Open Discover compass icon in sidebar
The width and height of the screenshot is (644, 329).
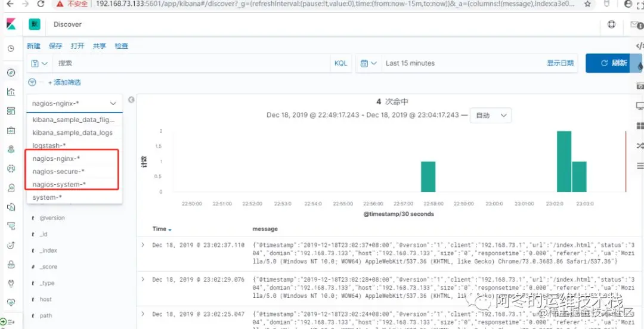(11, 73)
